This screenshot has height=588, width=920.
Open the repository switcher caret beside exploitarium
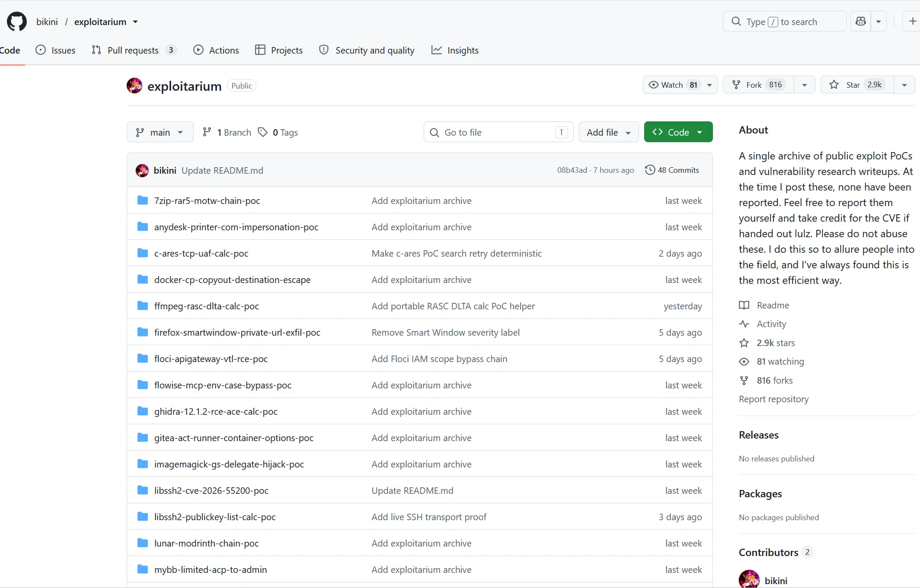135,22
